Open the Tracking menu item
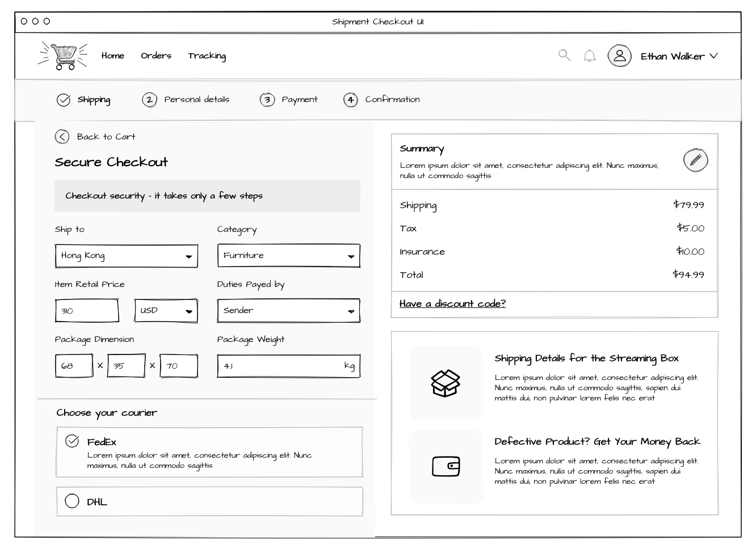This screenshot has width=756, height=549. click(207, 56)
